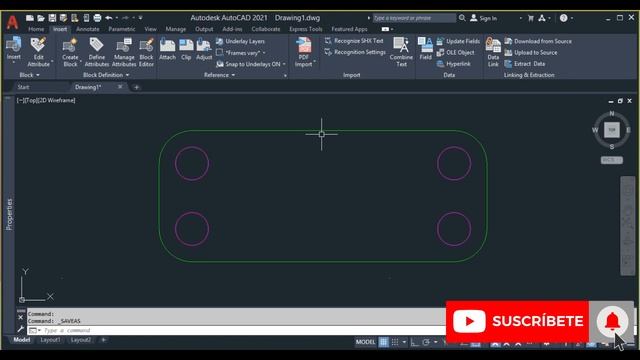
Task: Click the YouTube SUSCRÍBETE button
Action: [517, 322]
